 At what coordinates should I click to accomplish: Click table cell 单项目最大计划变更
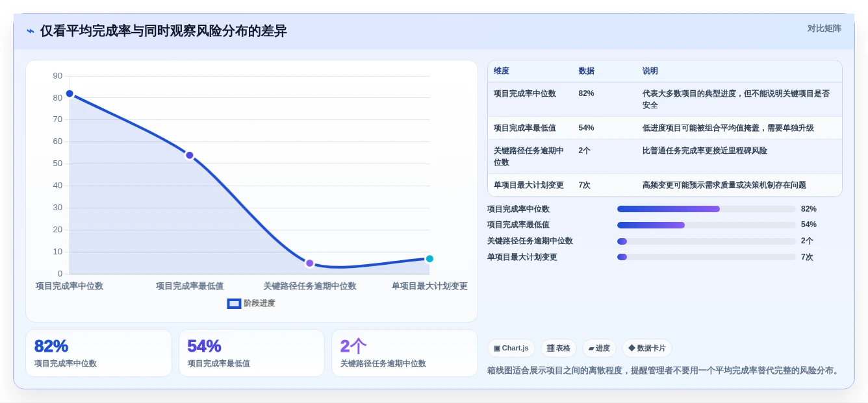(x=529, y=185)
